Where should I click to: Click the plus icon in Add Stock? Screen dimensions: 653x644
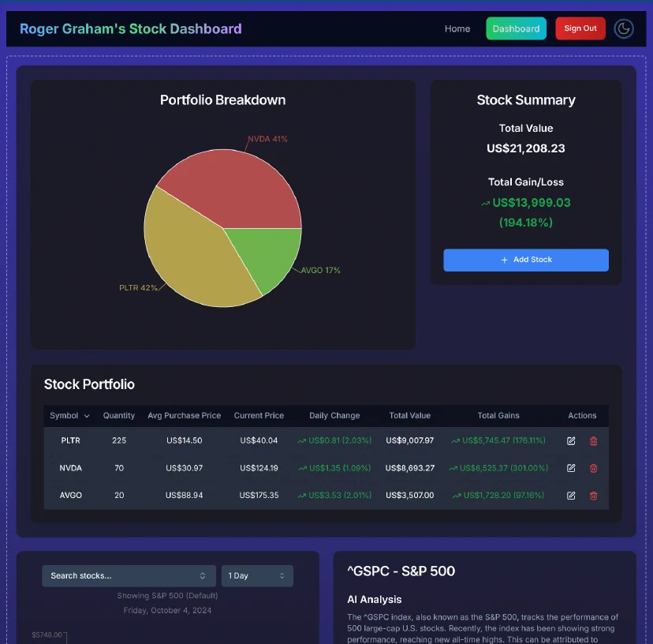(x=504, y=260)
